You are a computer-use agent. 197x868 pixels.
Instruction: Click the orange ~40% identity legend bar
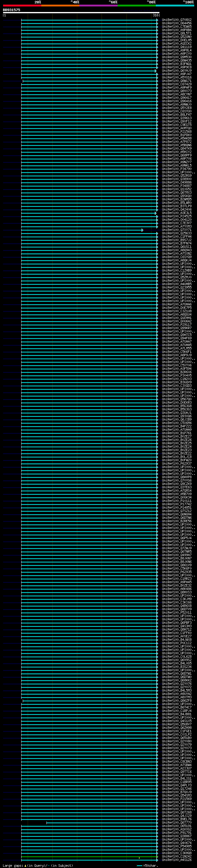pyautogui.click(x=60, y=6)
